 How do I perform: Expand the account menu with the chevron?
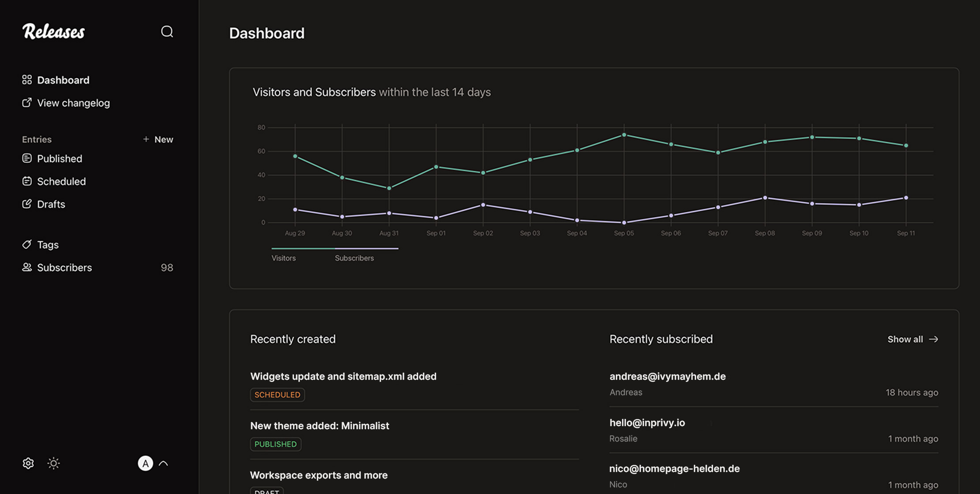(164, 463)
